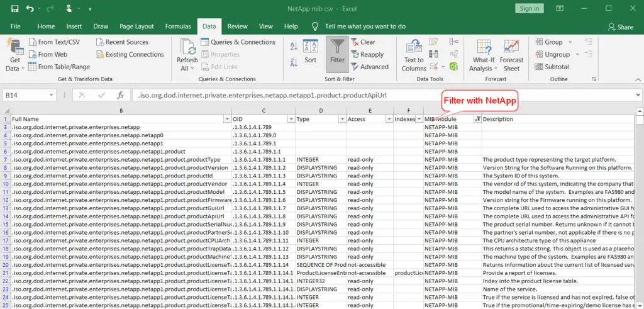Click the Refresh All icon
This screenshot has height=309, width=644.
(187, 47)
